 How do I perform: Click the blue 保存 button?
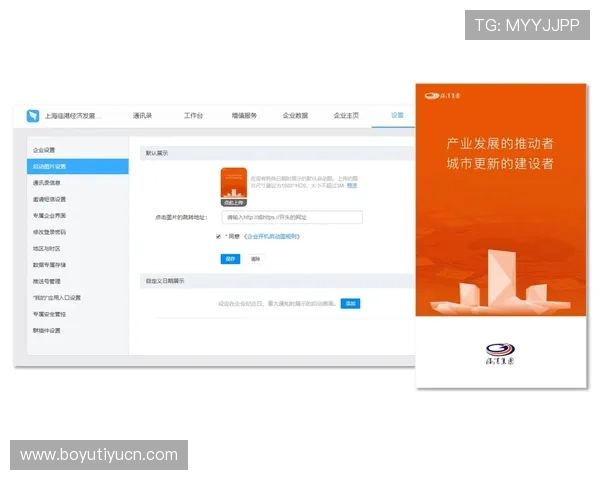click(x=230, y=259)
